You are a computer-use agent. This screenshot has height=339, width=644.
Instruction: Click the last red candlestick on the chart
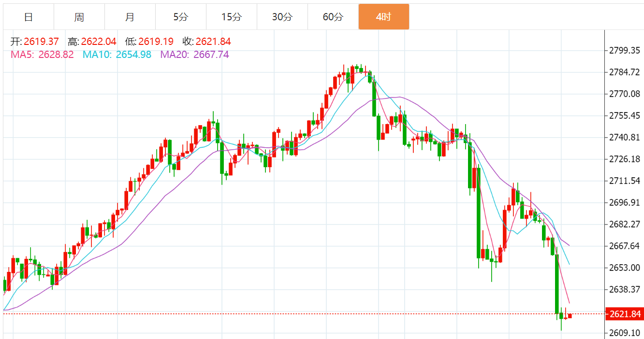(570, 316)
